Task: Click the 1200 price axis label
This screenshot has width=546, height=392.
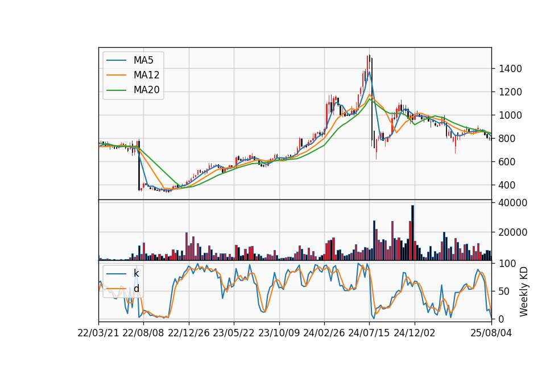Action: pos(510,92)
